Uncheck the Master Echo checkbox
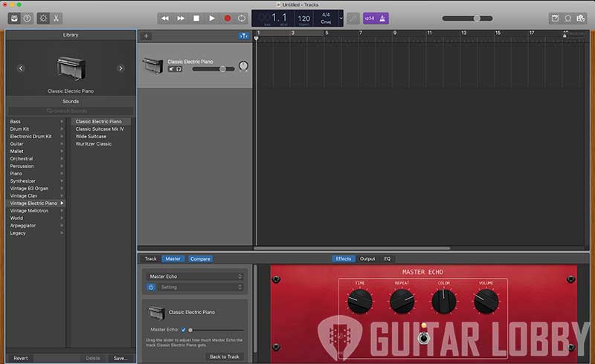 [183, 330]
